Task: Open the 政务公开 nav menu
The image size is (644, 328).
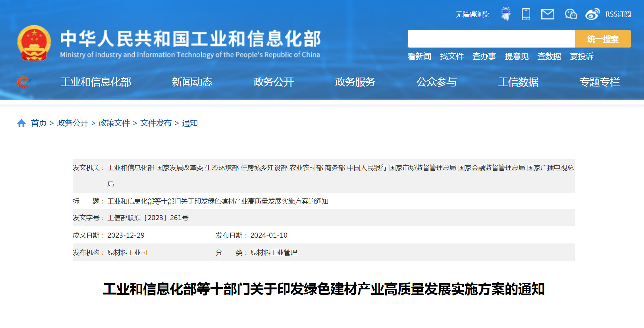Action: point(274,82)
